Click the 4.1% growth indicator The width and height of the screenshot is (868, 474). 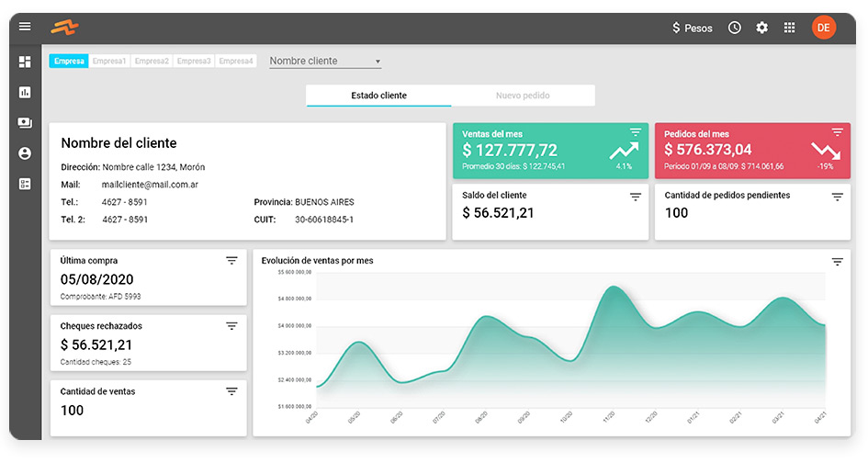coord(624,166)
